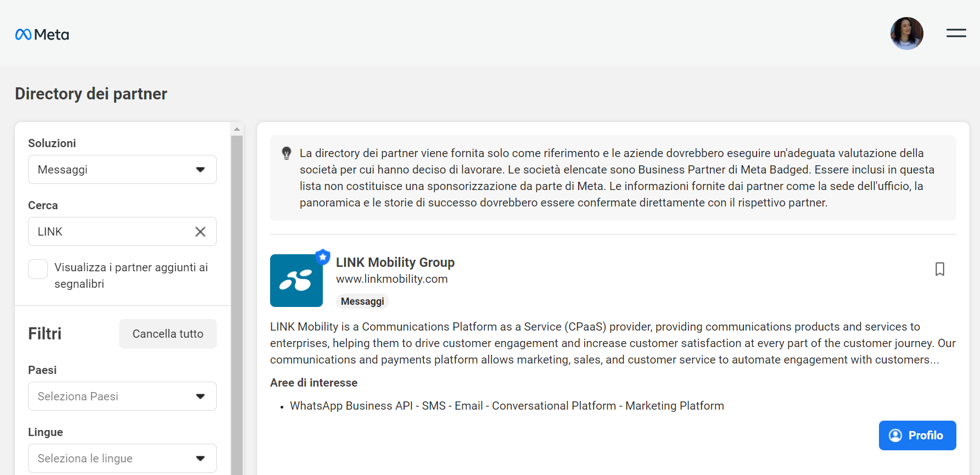Click the LINK Mobility Group company logo

(x=296, y=281)
